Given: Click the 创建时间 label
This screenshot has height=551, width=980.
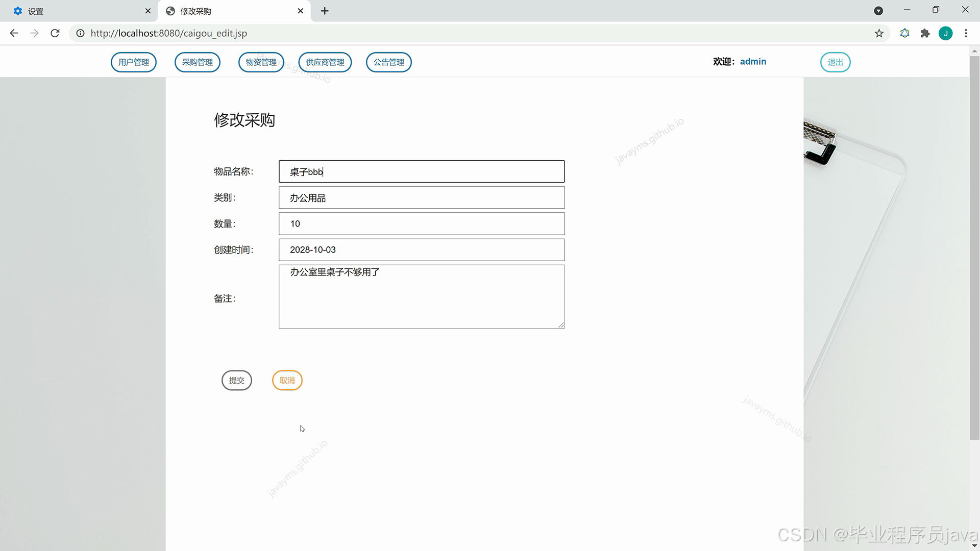Looking at the screenshot, I should [x=233, y=249].
